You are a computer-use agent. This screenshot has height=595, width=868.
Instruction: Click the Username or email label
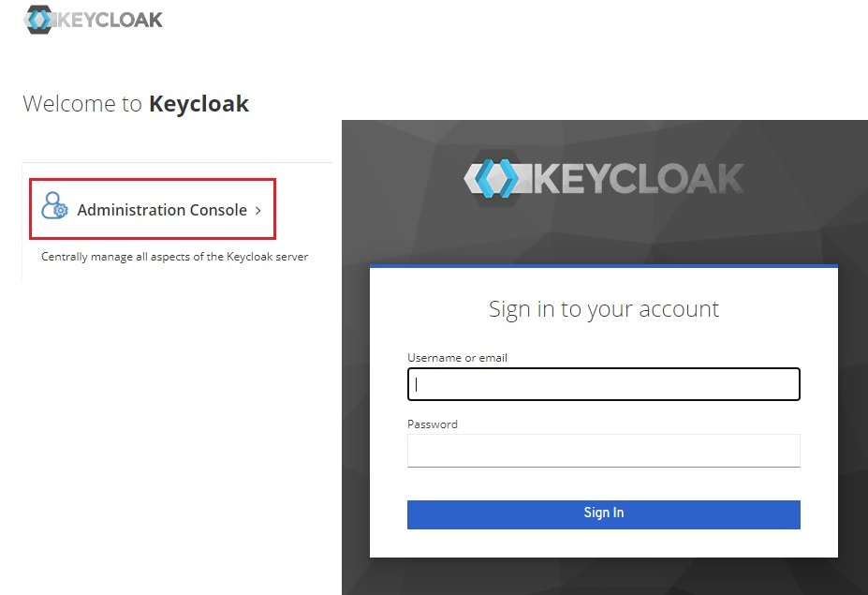pyautogui.click(x=457, y=357)
